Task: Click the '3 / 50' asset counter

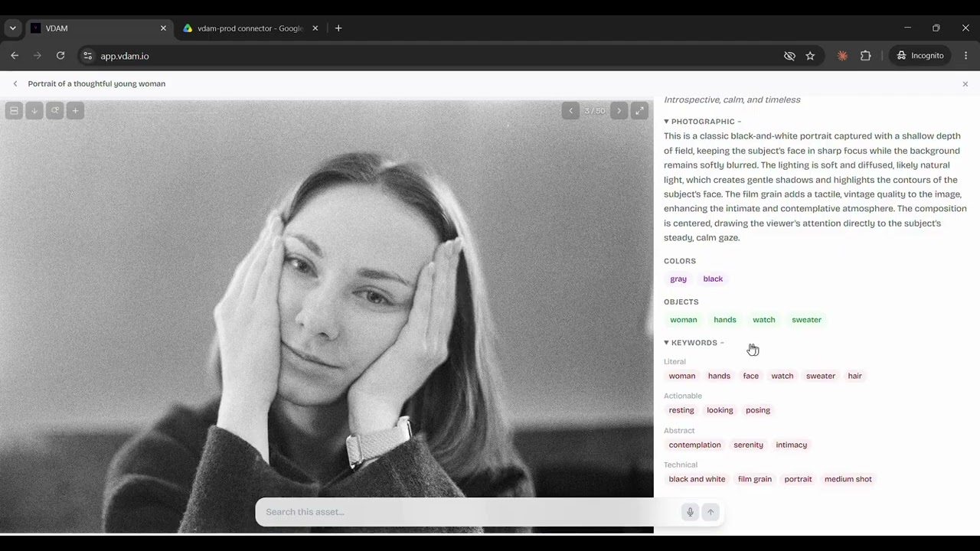Action: [x=595, y=111]
